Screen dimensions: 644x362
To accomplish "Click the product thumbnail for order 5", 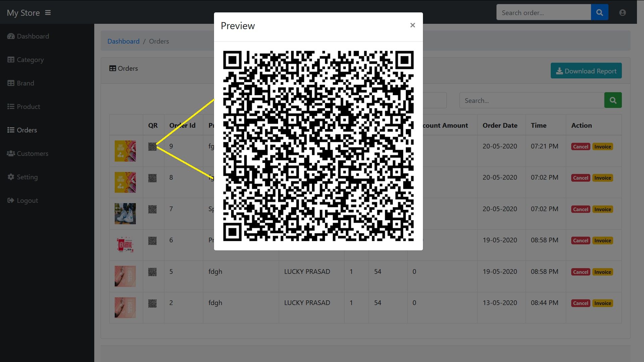I will pos(125,276).
